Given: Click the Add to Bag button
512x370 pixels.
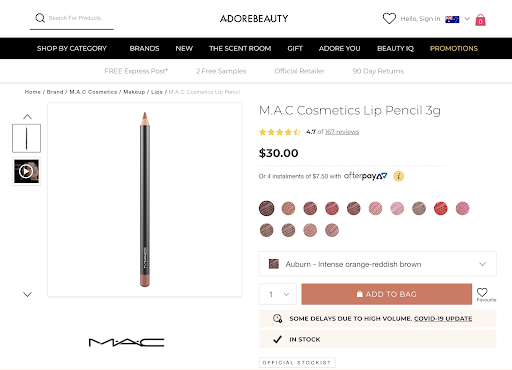Looking at the screenshot, I should (387, 294).
